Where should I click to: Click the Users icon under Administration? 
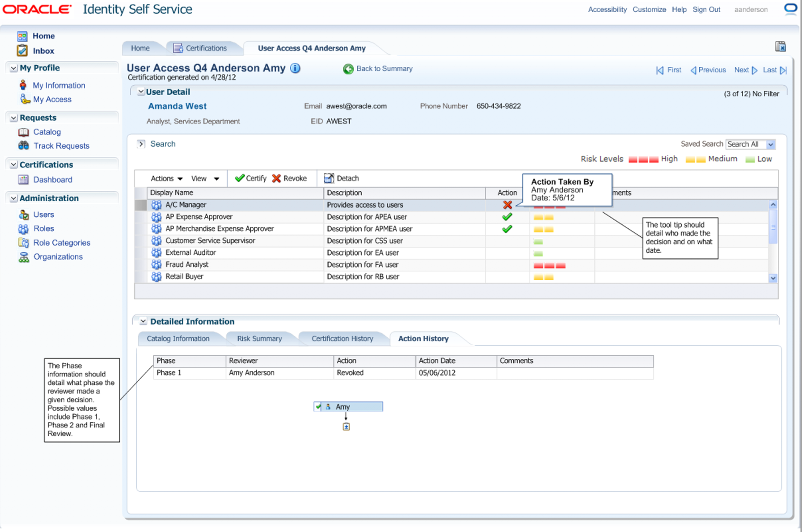pos(24,215)
